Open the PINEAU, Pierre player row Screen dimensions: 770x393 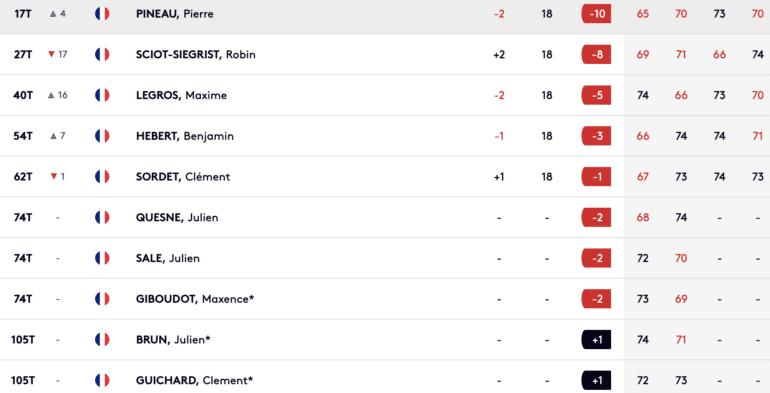coord(385,14)
